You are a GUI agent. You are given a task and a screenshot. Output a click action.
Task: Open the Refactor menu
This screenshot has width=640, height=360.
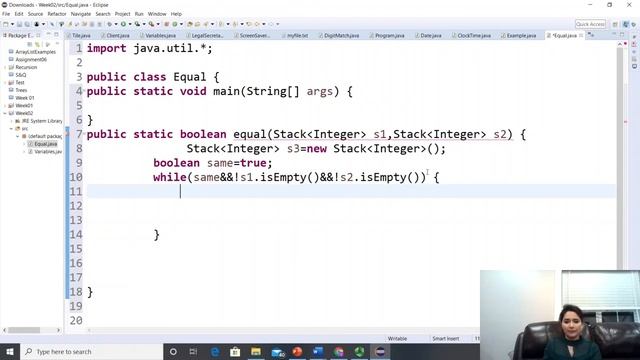pyautogui.click(x=57, y=14)
